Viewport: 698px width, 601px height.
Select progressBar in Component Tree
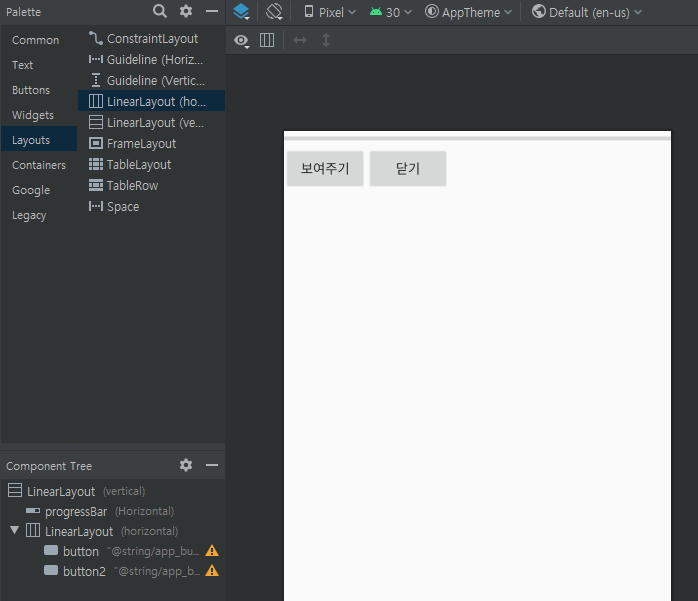click(113, 511)
